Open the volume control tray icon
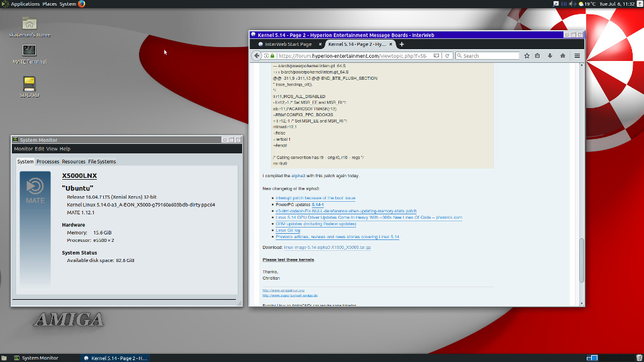The image size is (644, 362). point(571,4)
